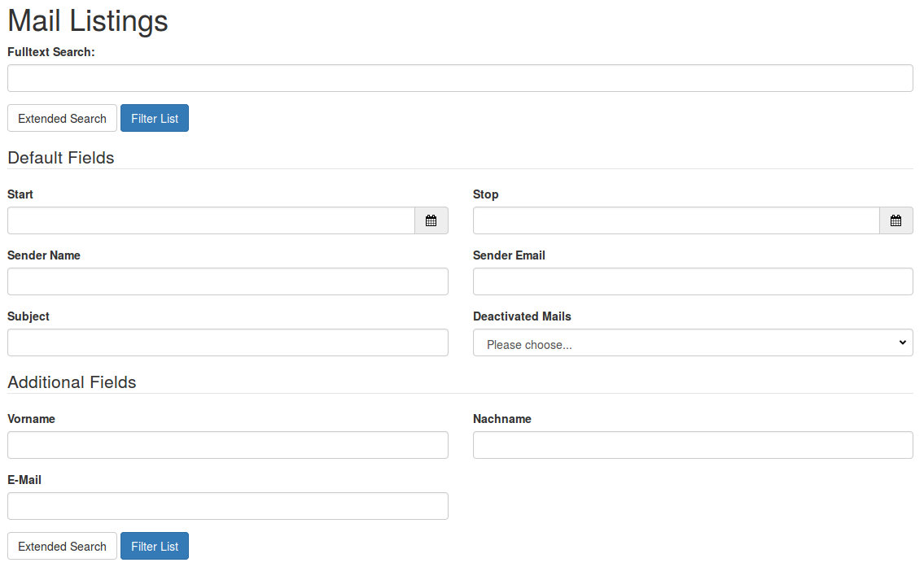This screenshot has width=924, height=567.
Task: Focus the Fulltext Search input box
Action: click(x=460, y=78)
